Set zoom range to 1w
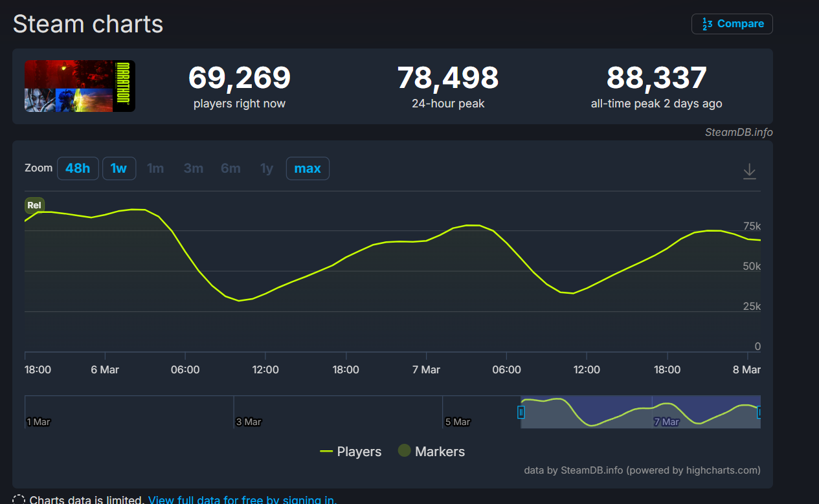 [x=118, y=169]
